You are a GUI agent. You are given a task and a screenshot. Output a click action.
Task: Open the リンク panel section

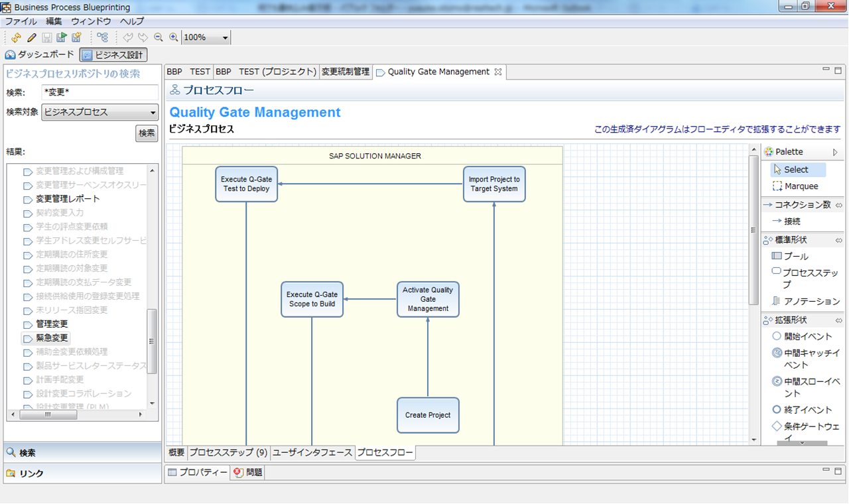tap(82, 473)
